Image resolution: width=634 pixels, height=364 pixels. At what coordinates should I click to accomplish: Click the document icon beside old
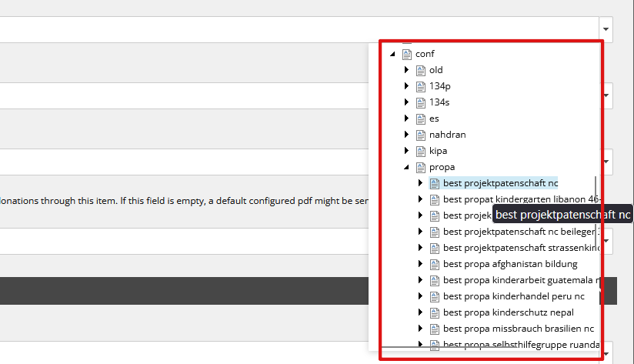tap(421, 70)
